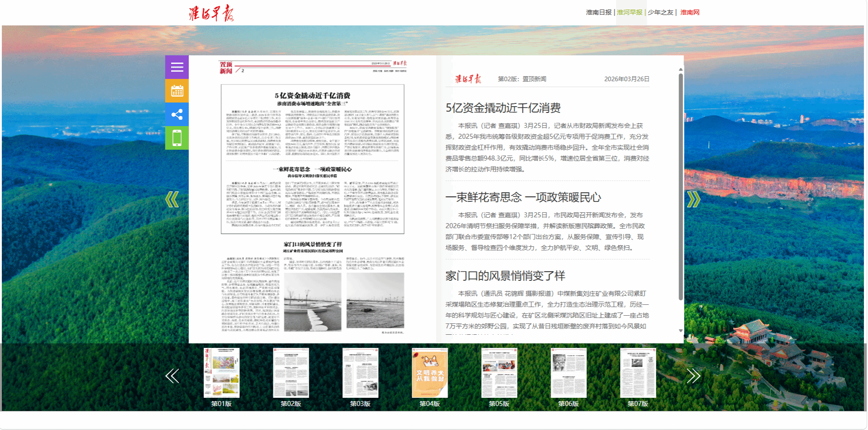The height and width of the screenshot is (430, 868).
Task: Click the blue share icon
Action: tap(177, 114)
